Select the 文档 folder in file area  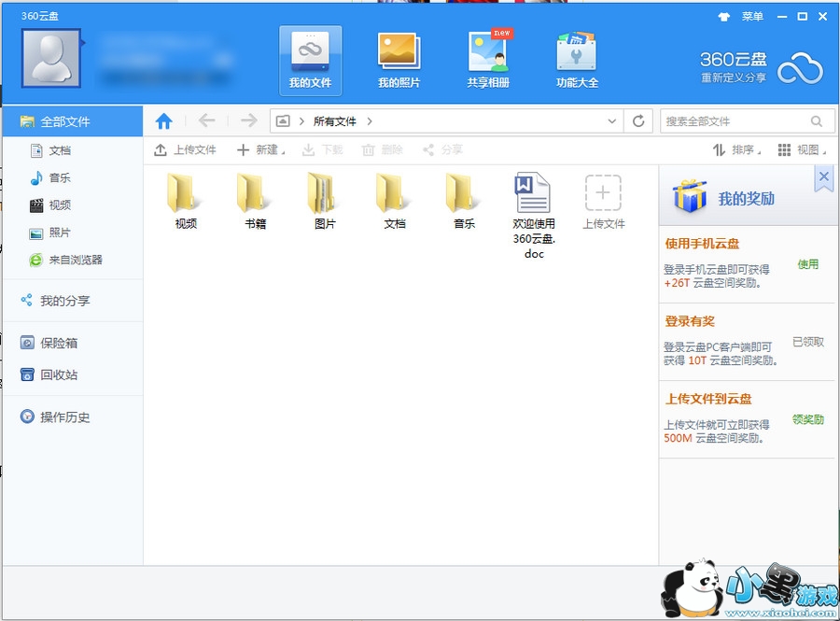(x=394, y=193)
